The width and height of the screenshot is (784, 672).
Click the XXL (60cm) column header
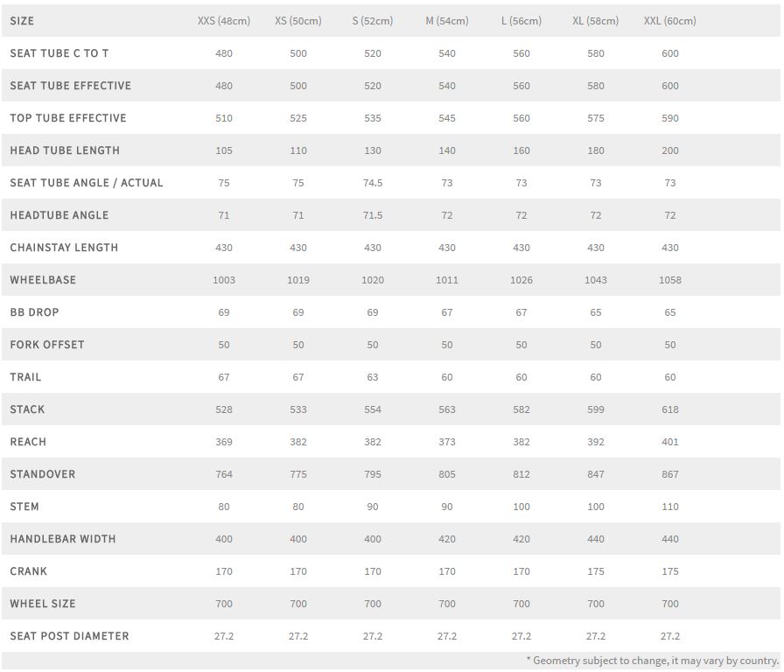tap(670, 21)
